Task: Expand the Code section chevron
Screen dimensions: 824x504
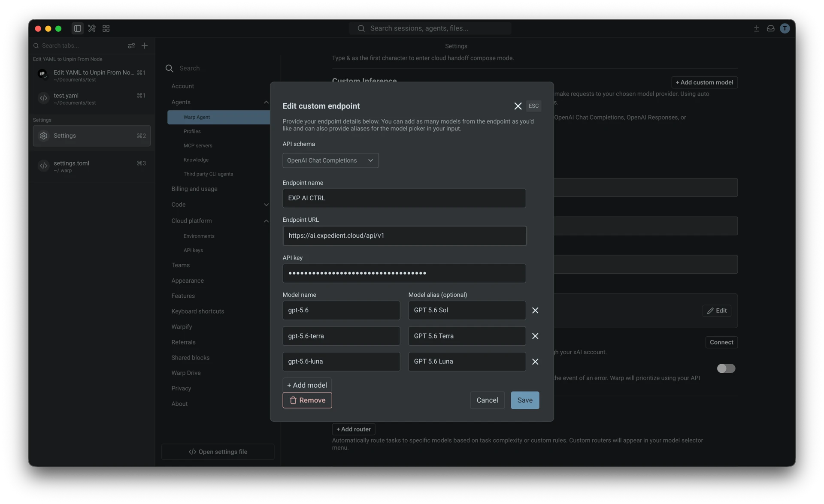Action: coord(266,205)
